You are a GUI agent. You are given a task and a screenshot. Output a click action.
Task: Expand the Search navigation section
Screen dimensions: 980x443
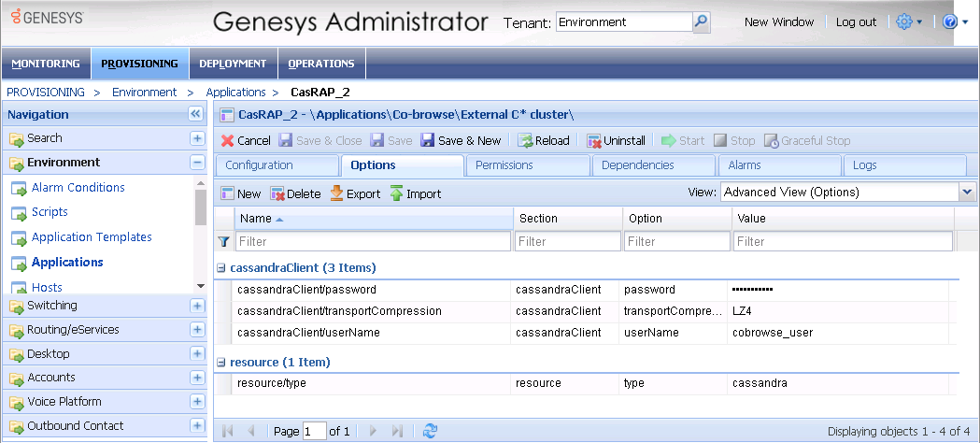pyautogui.click(x=197, y=138)
